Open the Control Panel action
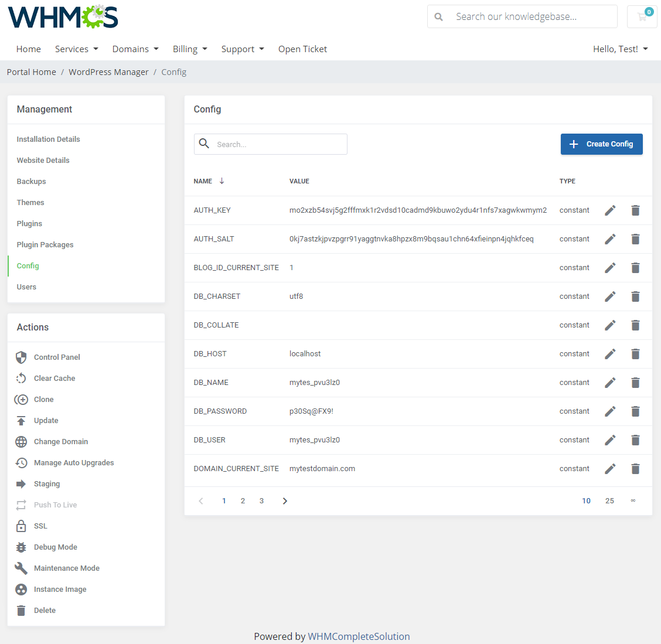 [56, 357]
